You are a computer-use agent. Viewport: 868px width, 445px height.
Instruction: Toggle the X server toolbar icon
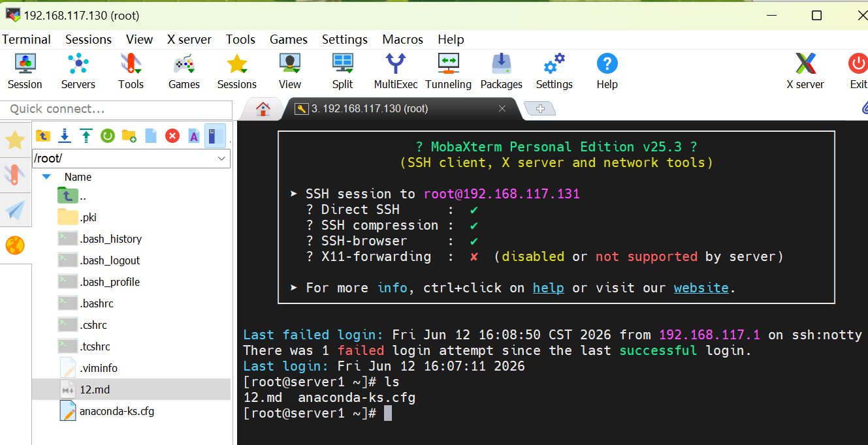click(x=805, y=71)
